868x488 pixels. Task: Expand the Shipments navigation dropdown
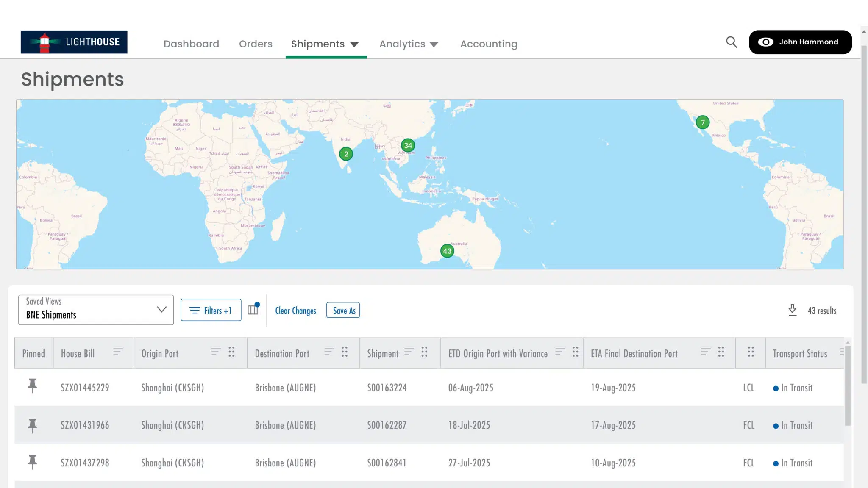pyautogui.click(x=355, y=44)
